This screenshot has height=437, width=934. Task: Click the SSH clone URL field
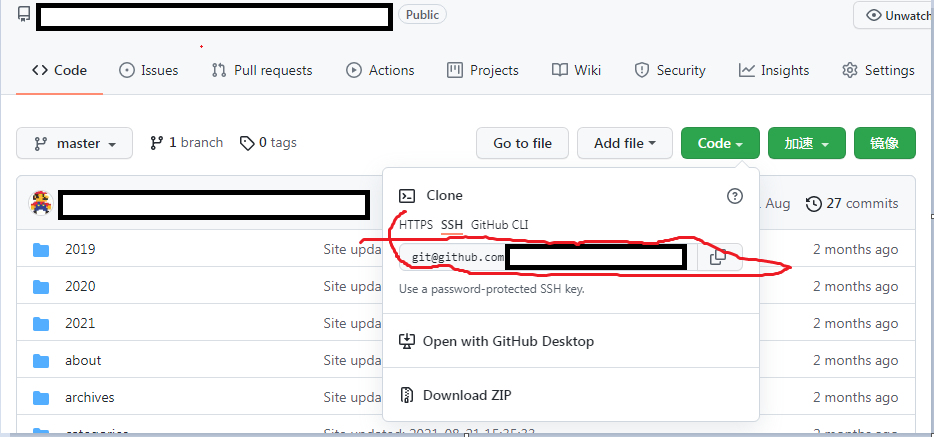[x=548, y=257]
